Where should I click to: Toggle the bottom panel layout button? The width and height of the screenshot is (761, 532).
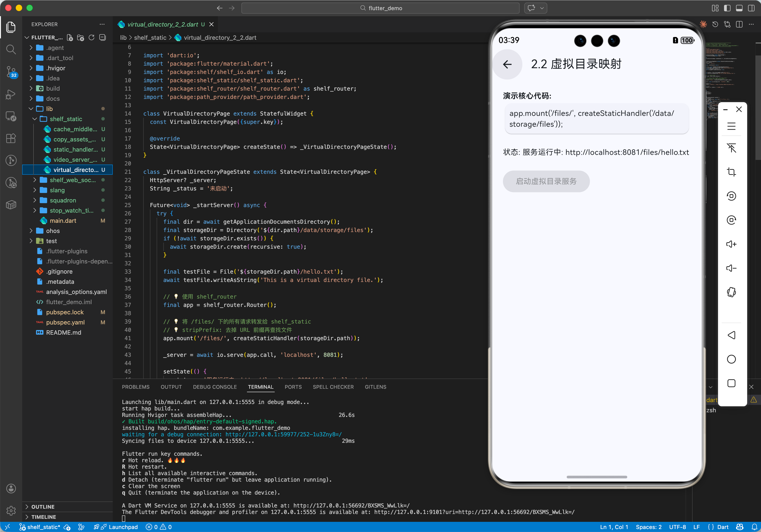pyautogui.click(x=739, y=8)
